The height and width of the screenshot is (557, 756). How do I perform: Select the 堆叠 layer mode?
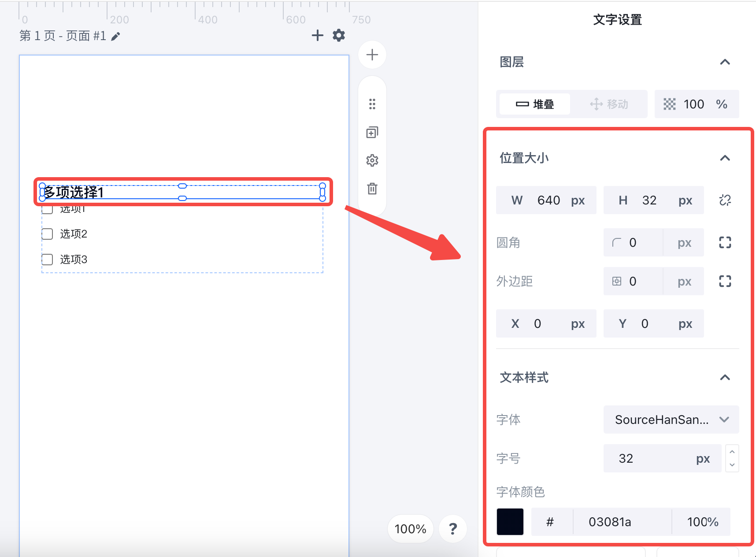pyautogui.click(x=535, y=104)
